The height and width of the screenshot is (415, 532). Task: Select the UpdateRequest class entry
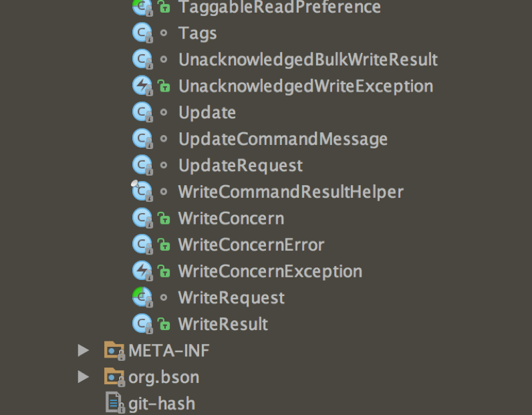point(241,166)
